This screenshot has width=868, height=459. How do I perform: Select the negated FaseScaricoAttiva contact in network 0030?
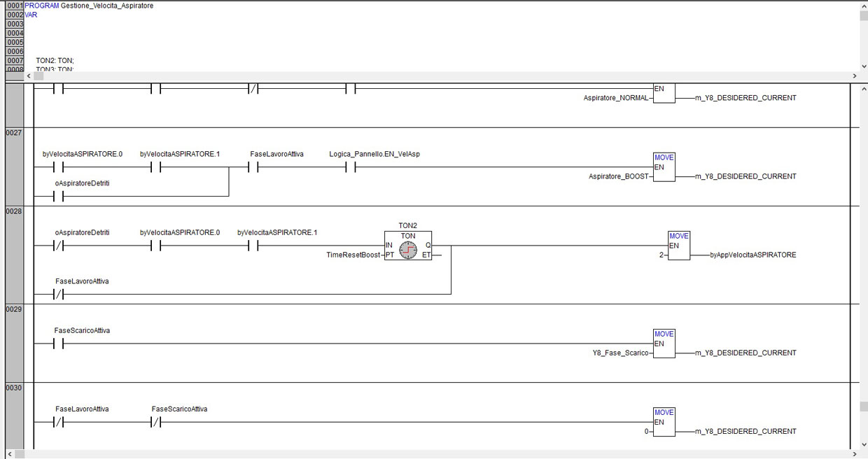pos(156,422)
